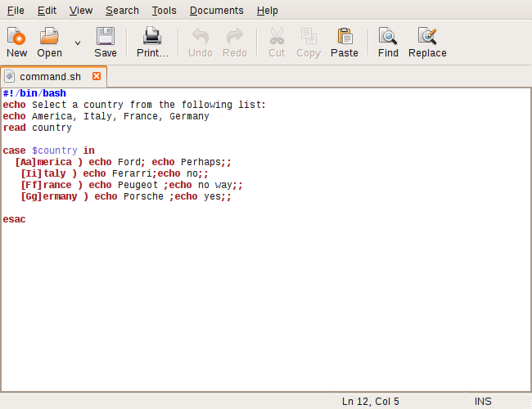Click the word Perhaps in America line
The height and width of the screenshot is (409, 532).
(201, 162)
